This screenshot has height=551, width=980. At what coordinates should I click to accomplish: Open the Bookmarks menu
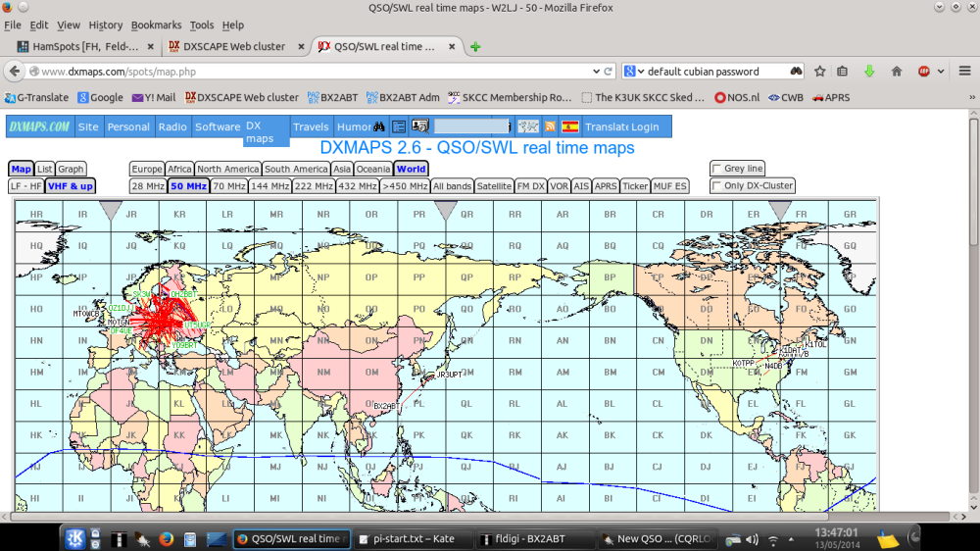[x=157, y=25]
